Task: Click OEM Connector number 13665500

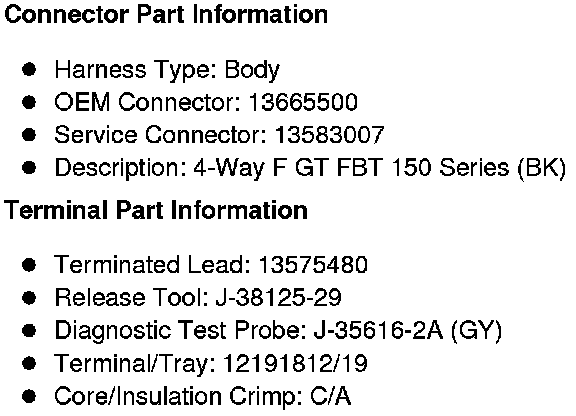Action: [x=303, y=102]
